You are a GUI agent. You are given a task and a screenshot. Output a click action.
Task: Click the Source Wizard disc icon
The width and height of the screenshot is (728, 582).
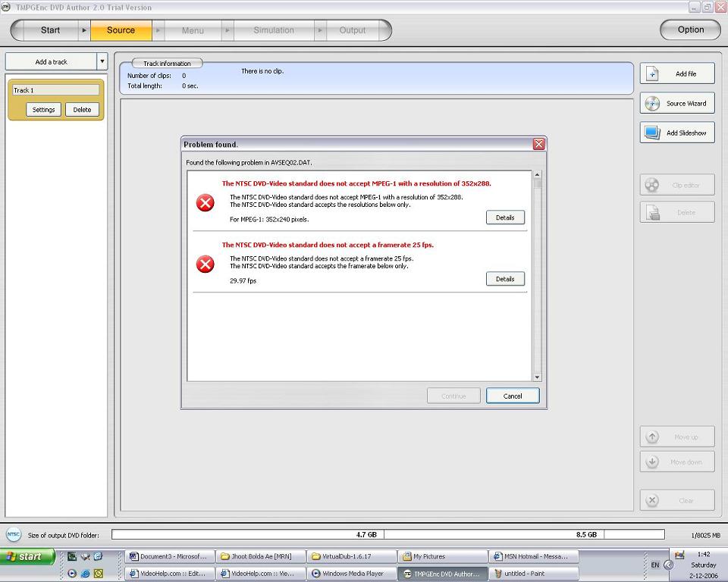652,104
